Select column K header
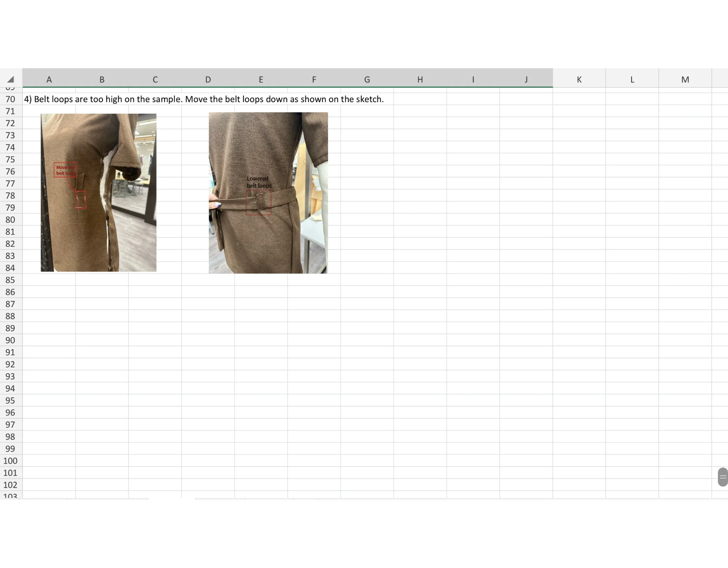The height and width of the screenshot is (568, 728). coord(579,79)
